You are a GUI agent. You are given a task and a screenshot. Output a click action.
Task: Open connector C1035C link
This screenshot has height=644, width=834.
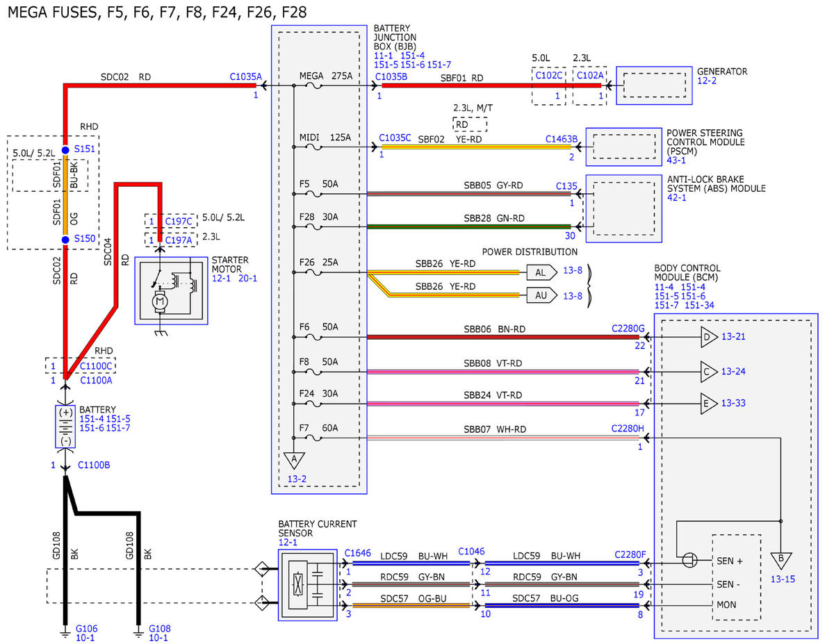point(395,138)
